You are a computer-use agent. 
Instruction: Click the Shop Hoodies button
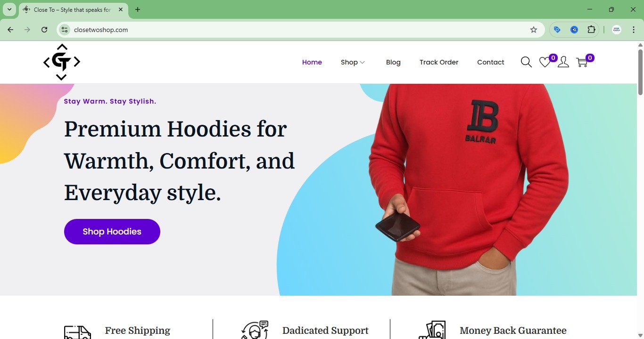click(x=112, y=232)
